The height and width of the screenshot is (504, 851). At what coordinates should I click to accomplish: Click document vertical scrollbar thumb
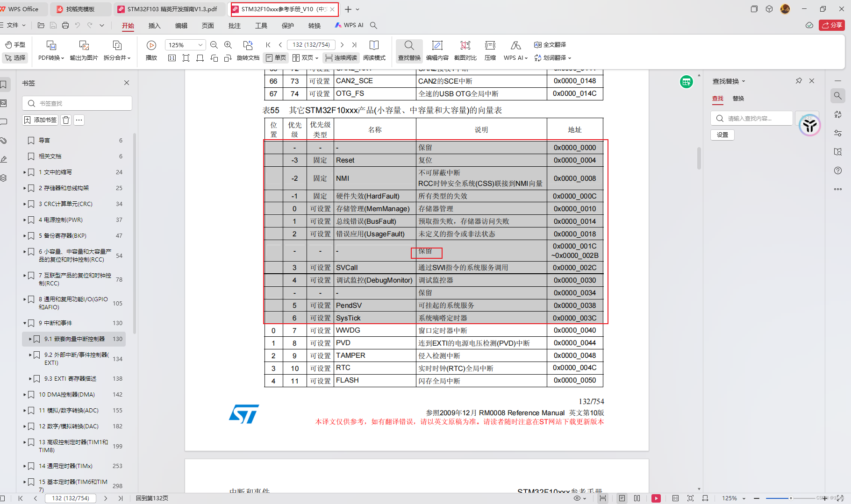699,158
